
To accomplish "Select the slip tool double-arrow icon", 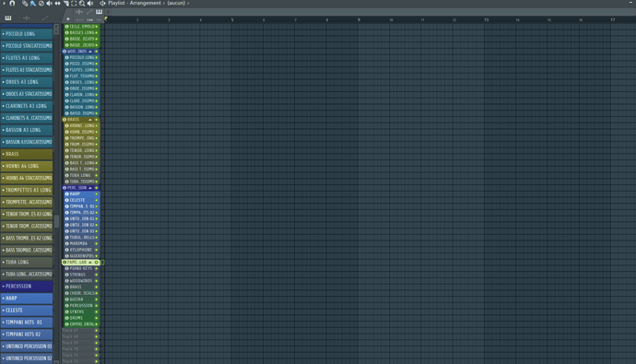I will click(x=57, y=4).
